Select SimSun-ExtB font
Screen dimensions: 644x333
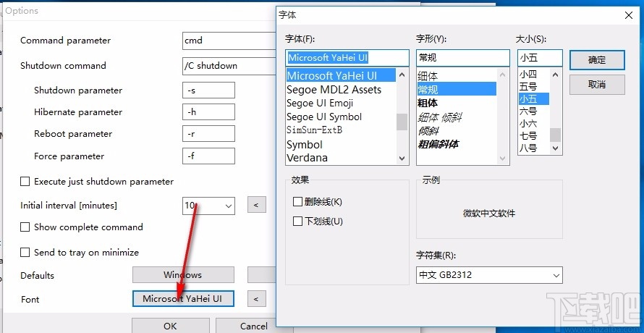click(341, 130)
